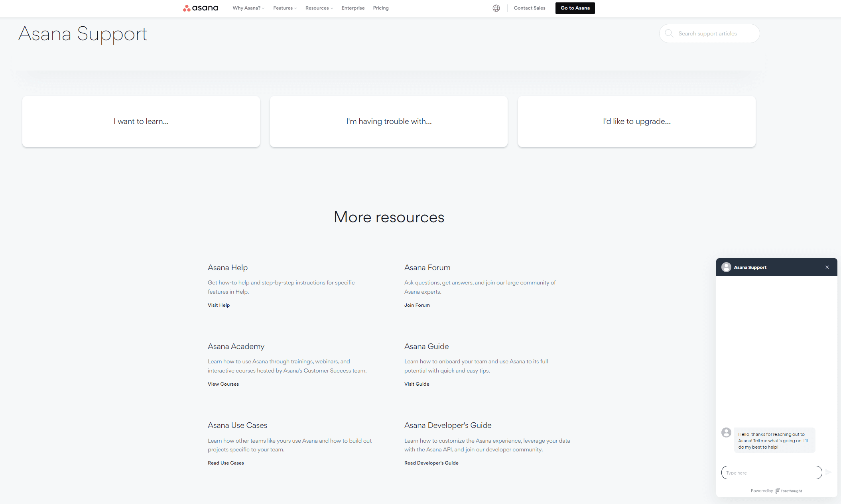Screen dimensions: 841x504
Task: Open the Visit Guide link
Action: 417,384
